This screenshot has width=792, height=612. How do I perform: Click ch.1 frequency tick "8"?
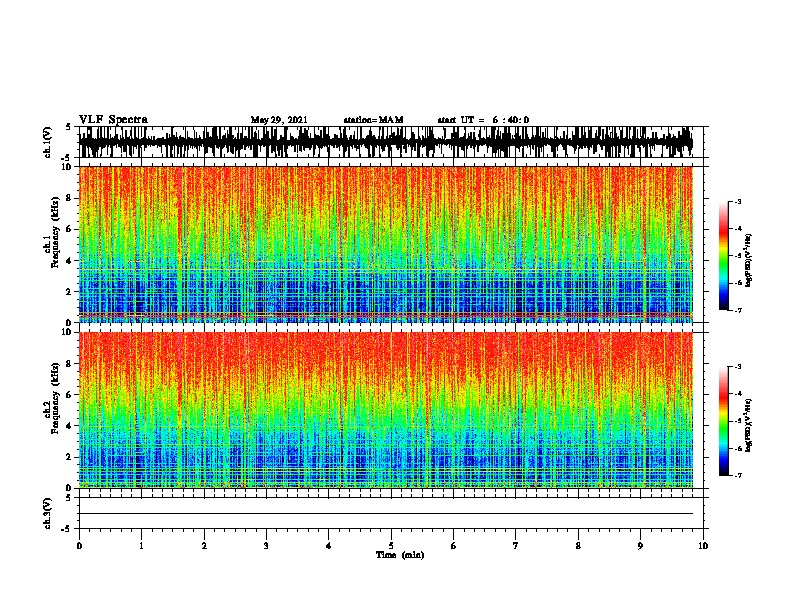click(x=69, y=198)
